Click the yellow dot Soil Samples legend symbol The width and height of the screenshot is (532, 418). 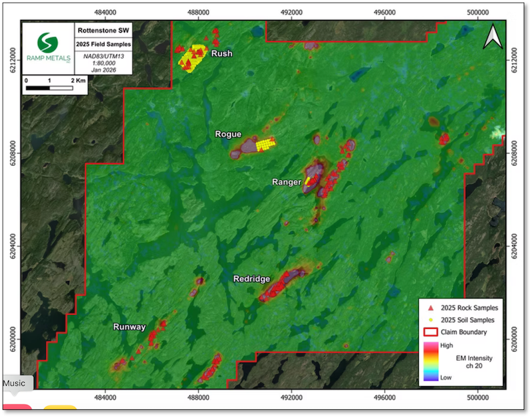point(430,320)
